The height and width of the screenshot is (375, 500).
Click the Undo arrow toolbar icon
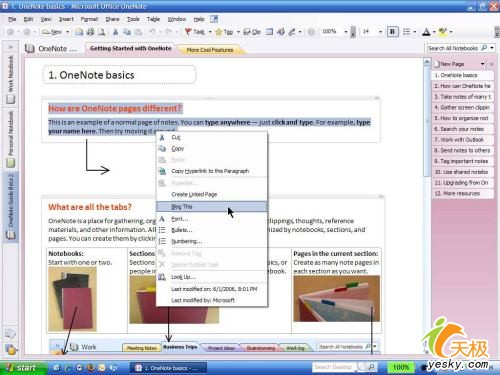point(152,32)
